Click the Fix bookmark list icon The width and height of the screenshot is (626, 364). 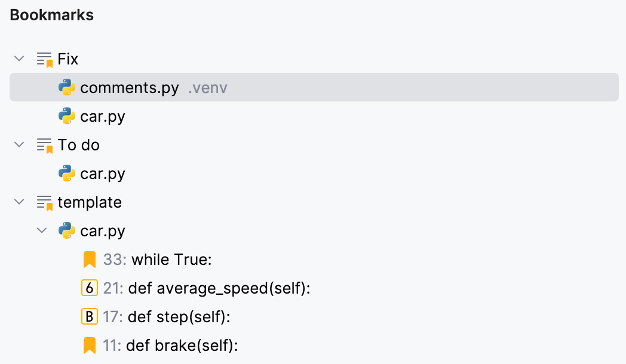45,59
